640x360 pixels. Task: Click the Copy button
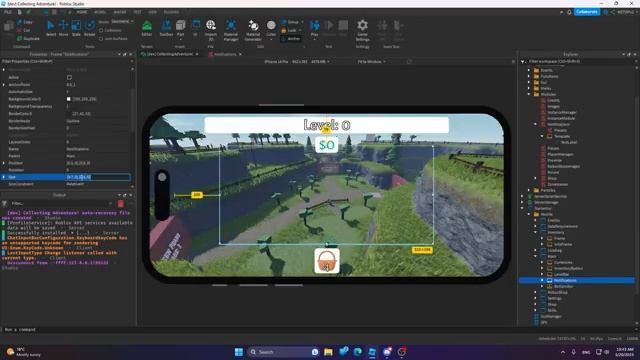25,22
